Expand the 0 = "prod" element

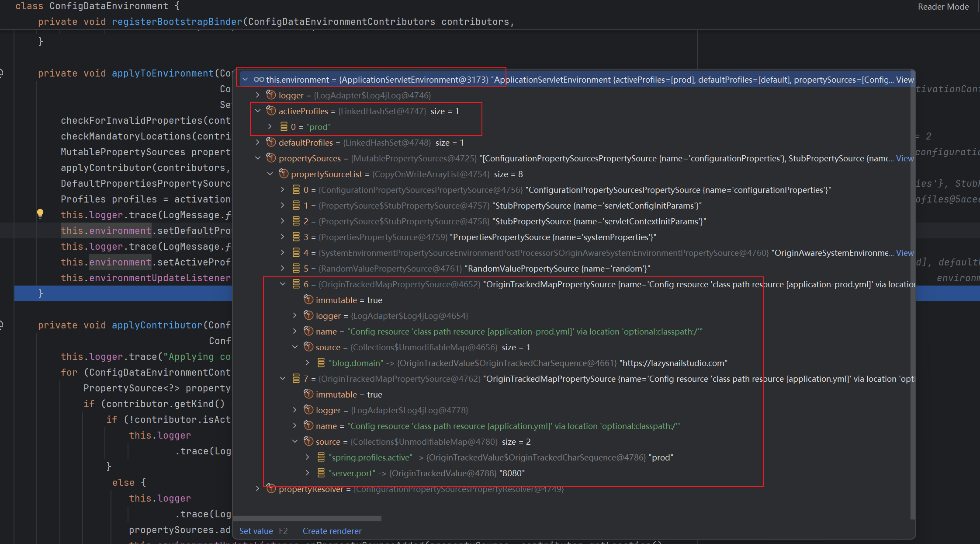pyautogui.click(x=270, y=127)
